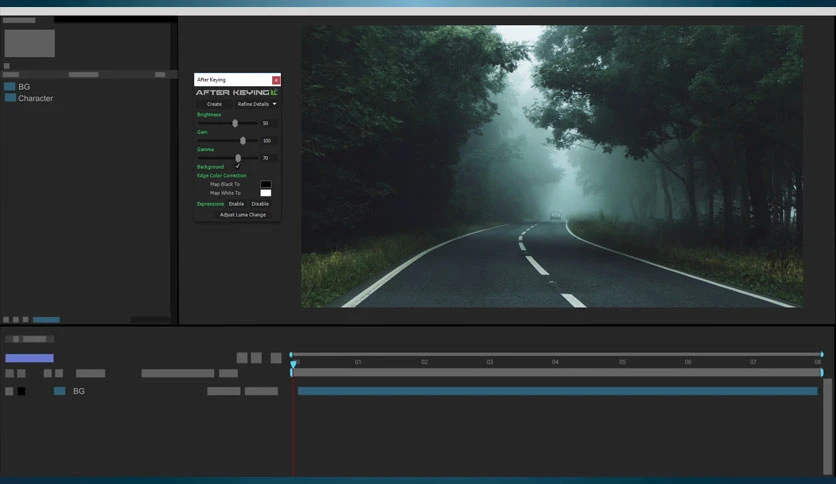
Task: Click the timeline vertical scrollbar
Action: [x=827, y=426]
